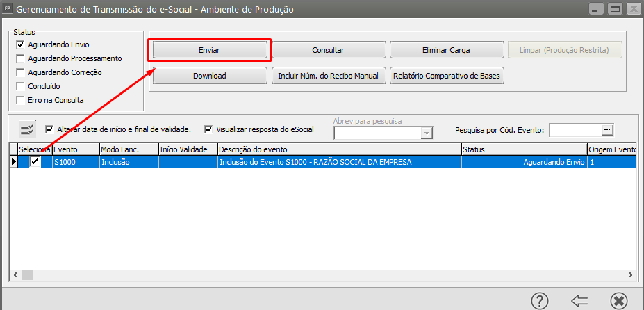Screen dimensions: 644x310
Task: Check the Erro na Consulta filter
Action: [x=21, y=100]
